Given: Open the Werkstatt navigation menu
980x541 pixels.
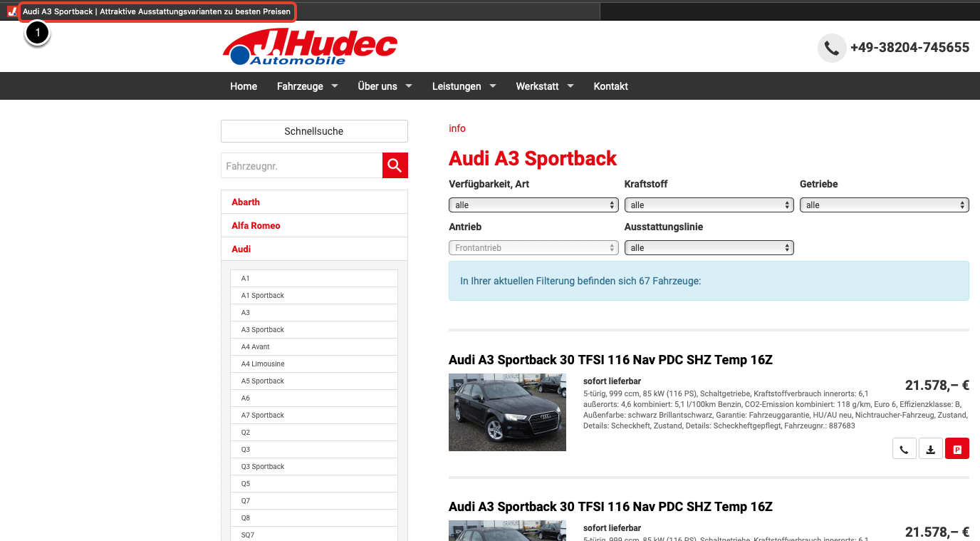Looking at the screenshot, I should [544, 86].
